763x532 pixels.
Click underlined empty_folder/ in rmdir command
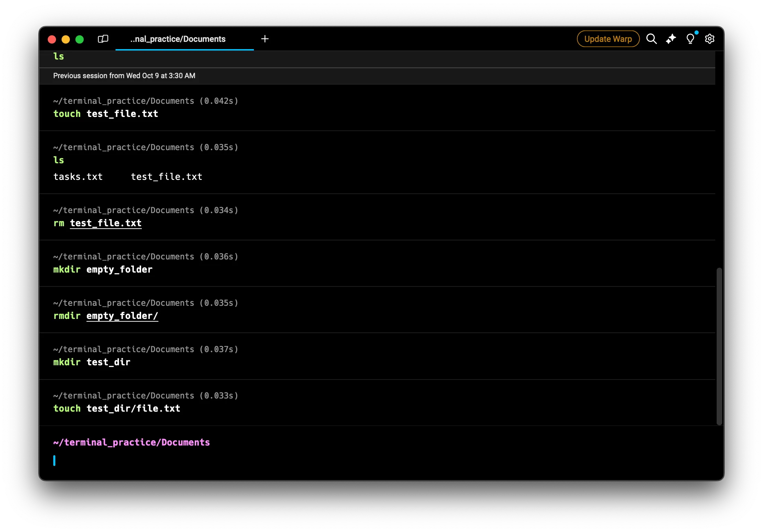point(122,316)
